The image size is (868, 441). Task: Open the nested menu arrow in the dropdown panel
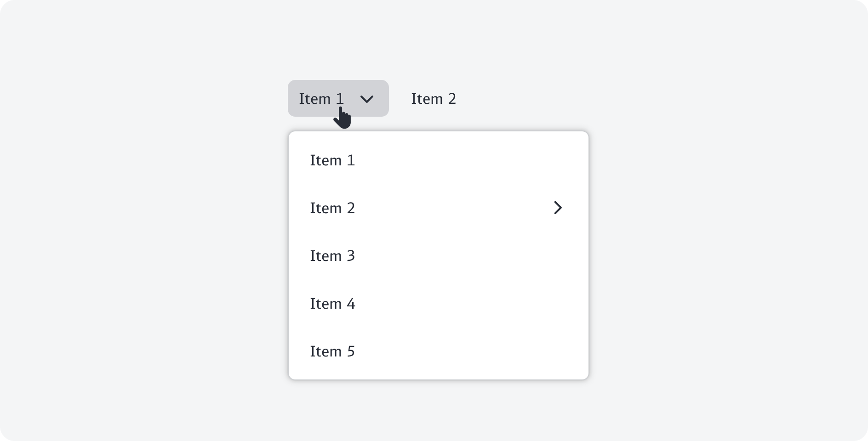tap(558, 208)
